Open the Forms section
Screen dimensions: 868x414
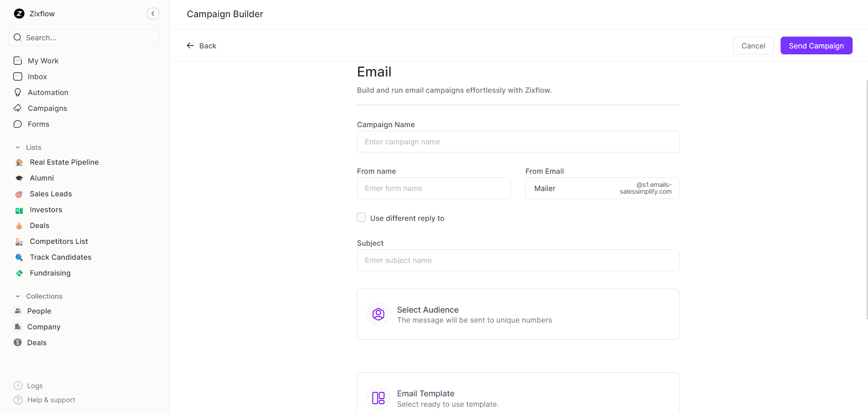coord(38,124)
